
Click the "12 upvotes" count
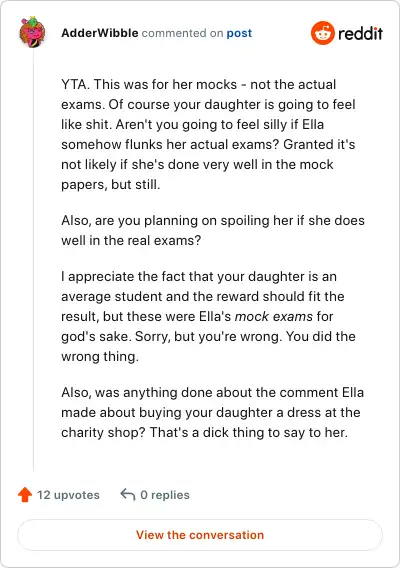click(68, 495)
